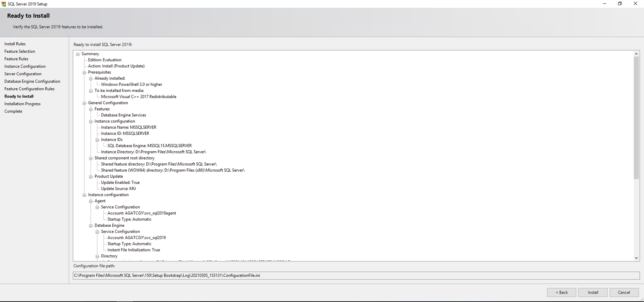This screenshot has width=644, height=302.
Task: Go to Feature Rules step
Action: [16, 59]
